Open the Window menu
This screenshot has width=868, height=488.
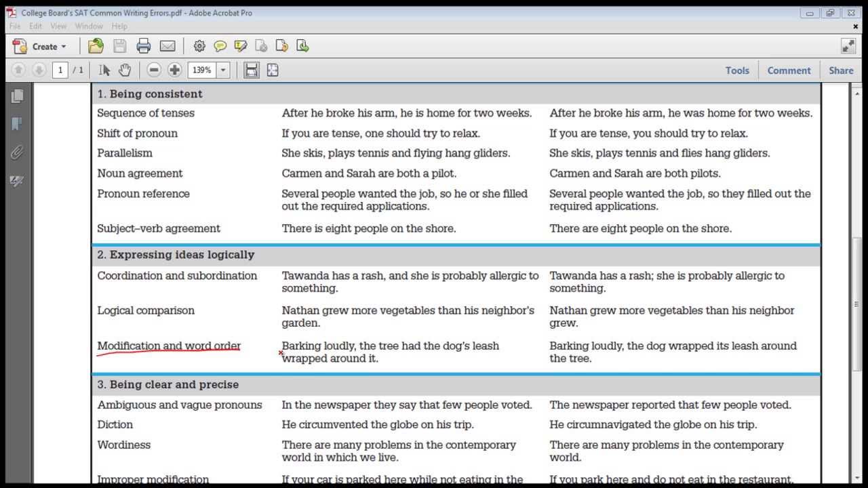[89, 26]
